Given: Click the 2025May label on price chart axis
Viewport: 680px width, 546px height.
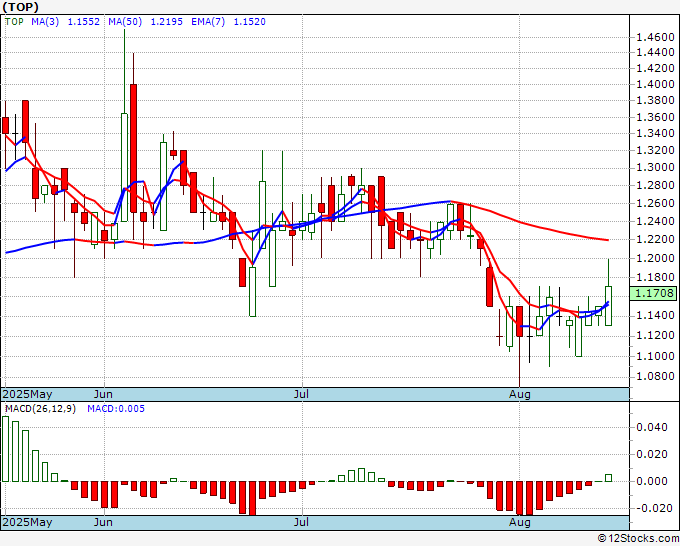Looking at the screenshot, I should 27,394.
